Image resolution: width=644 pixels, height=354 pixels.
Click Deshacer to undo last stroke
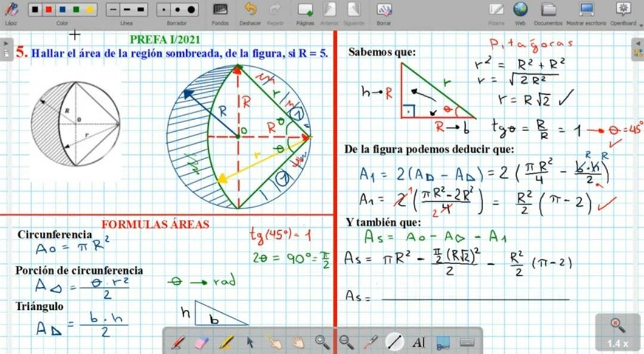(250, 12)
